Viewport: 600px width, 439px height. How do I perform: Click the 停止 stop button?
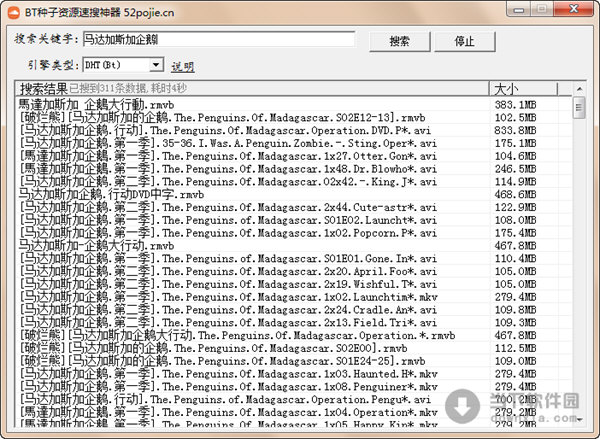click(465, 41)
